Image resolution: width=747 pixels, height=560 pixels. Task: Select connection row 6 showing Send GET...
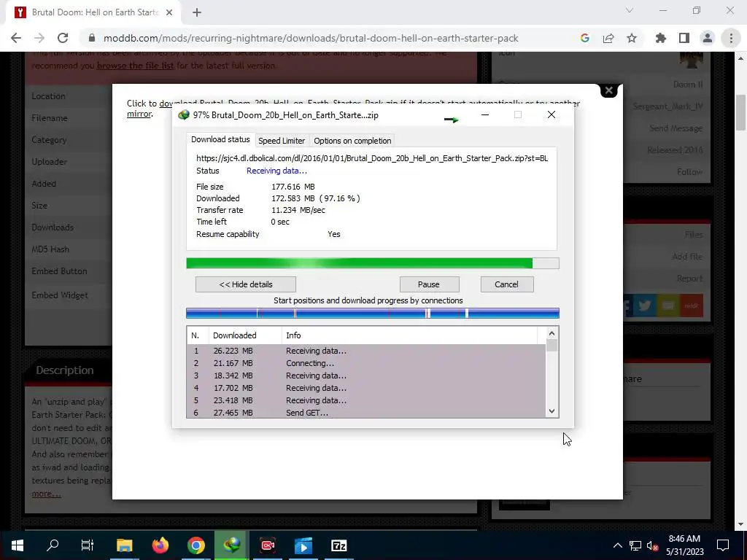(366, 413)
